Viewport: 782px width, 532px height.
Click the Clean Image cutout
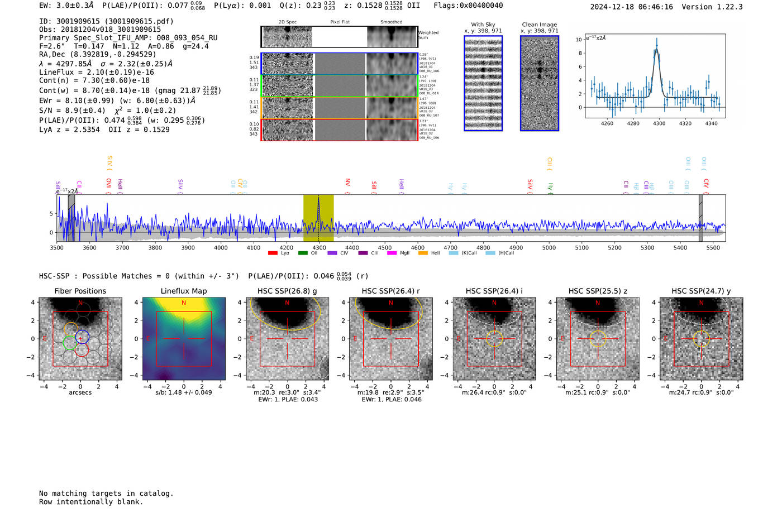[540, 83]
